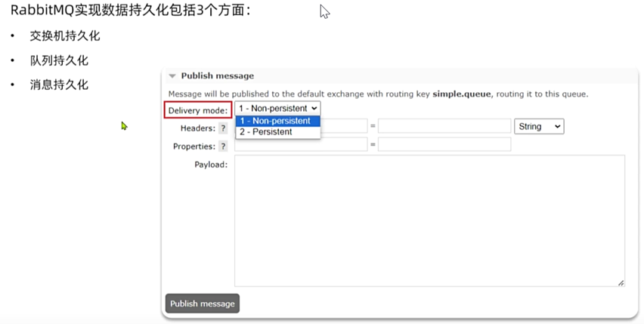Viewport: 644px width, 324px height.
Task: Open the Delivery mode dropdown
Action: 277,108
